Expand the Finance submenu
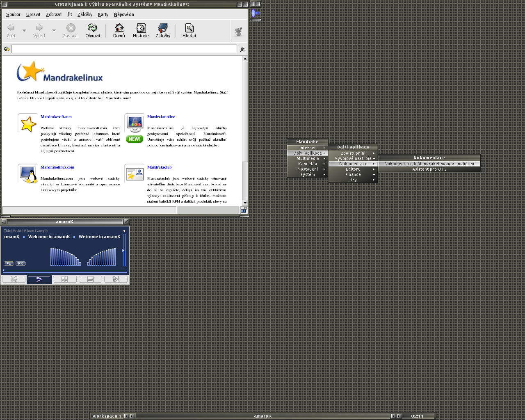This screenshot has width=525, height=420. pos(353,174)
